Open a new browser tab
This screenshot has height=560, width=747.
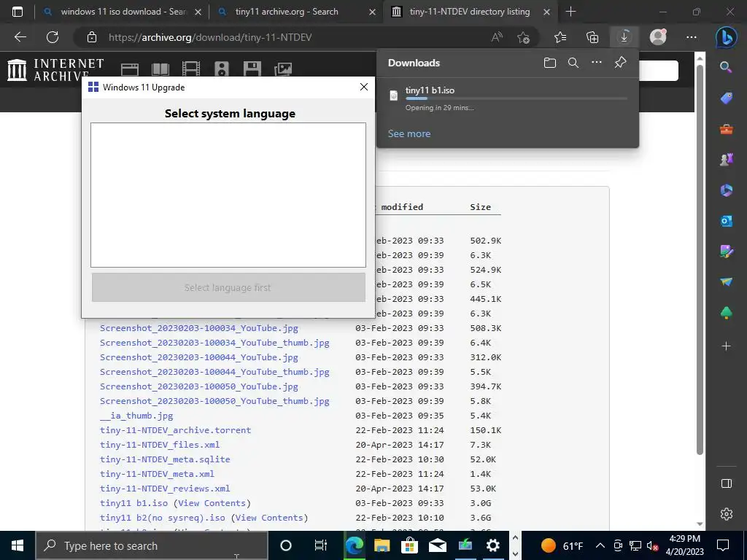tap(570, 12)
